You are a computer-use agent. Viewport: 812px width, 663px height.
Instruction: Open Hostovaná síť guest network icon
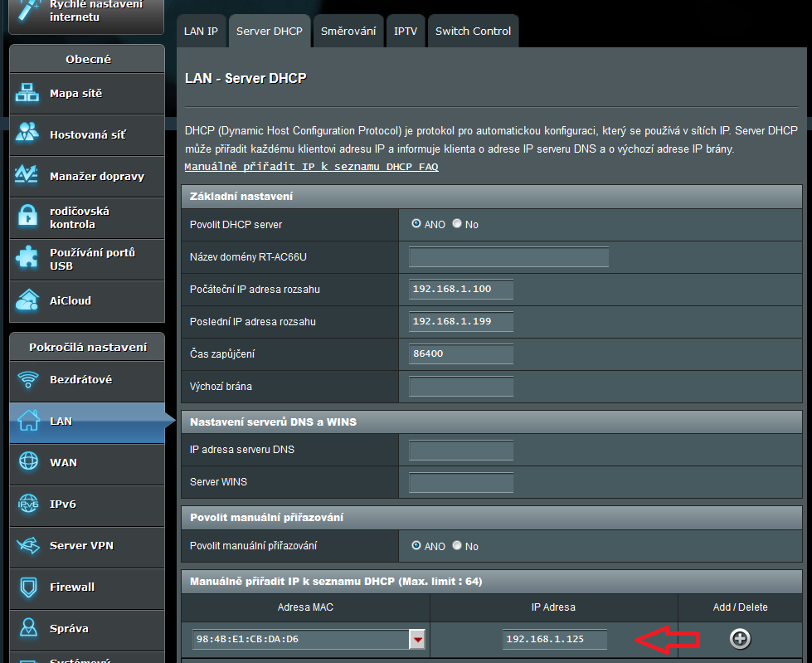[27, 134]
